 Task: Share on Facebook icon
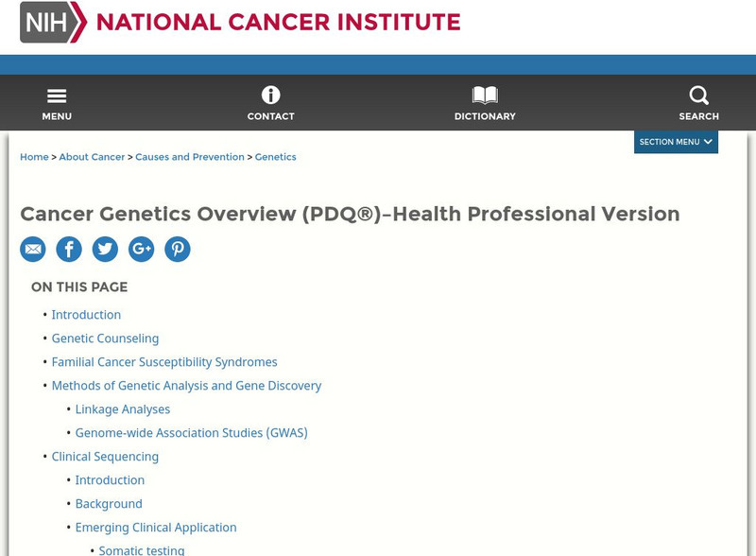pyautogui.click(x=69, y=250)
